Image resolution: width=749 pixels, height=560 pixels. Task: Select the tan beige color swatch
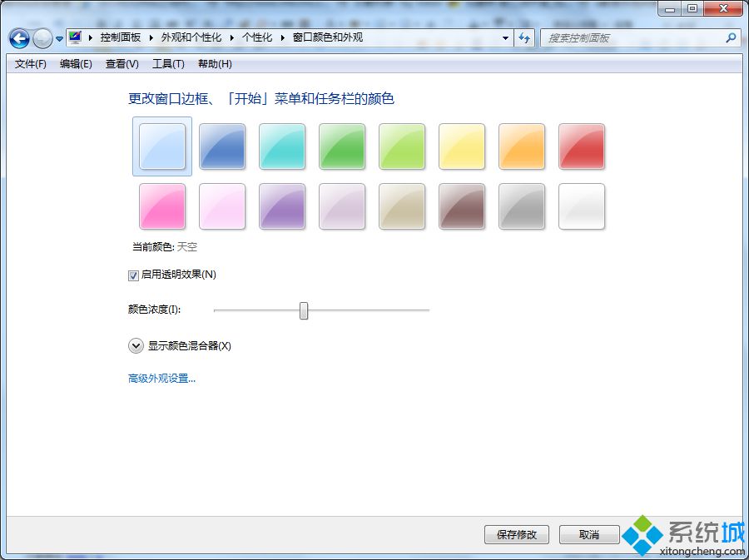pyautogui.click(x=402, y=206)
